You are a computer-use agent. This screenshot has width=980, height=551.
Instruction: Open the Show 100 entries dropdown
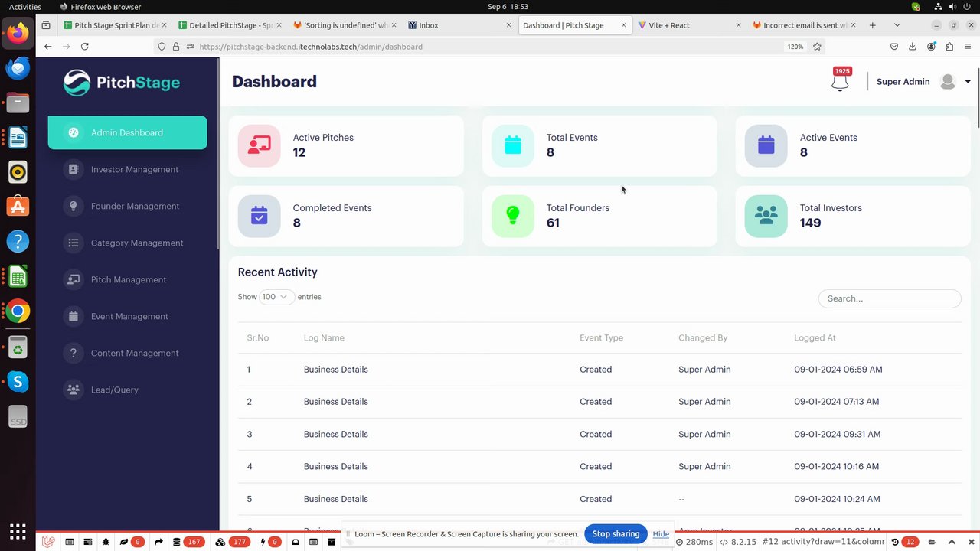[x=276, y=297]
